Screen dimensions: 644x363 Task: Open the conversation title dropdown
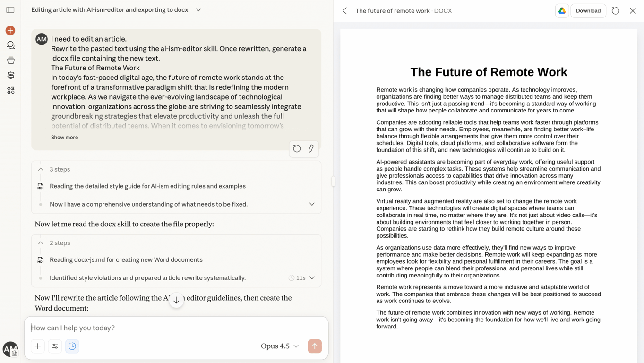click(x=198, y=9)
